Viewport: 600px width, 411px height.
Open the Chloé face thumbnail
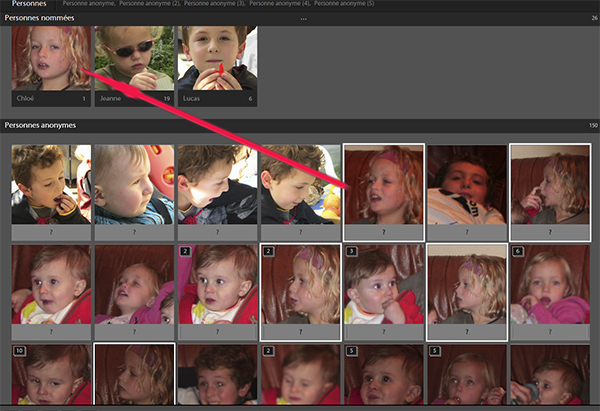(51, 58)
